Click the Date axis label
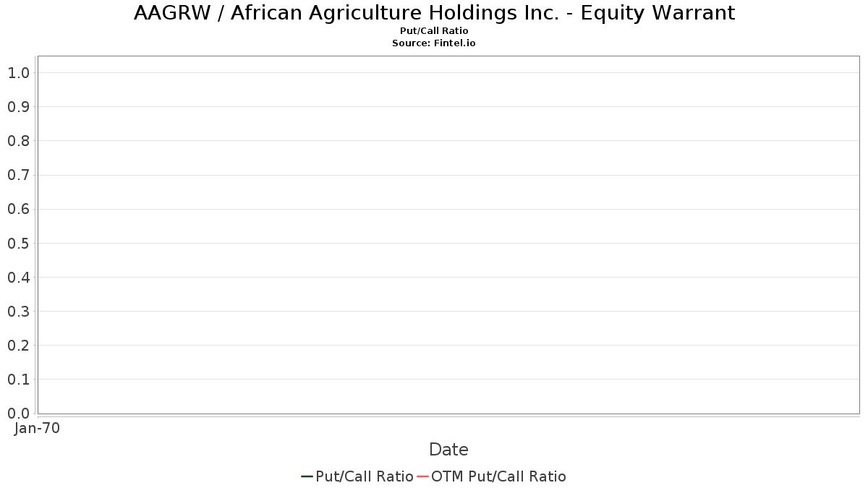Image resolution: width=868 pixels, height=488 pixels. coord(448,450)
